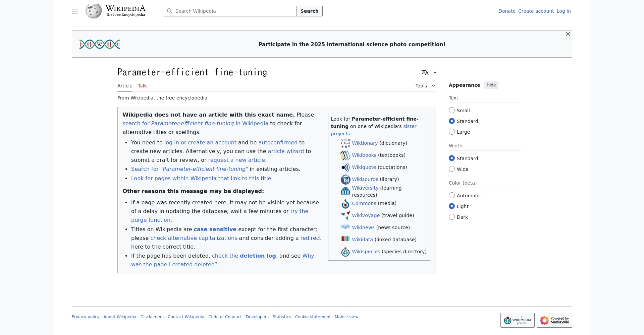Image resolution: width=644 pixels, height=335 pixels.
Task: Click the Wikipedia globe logo
Action: pyautogui.click(x=94, y=11)
